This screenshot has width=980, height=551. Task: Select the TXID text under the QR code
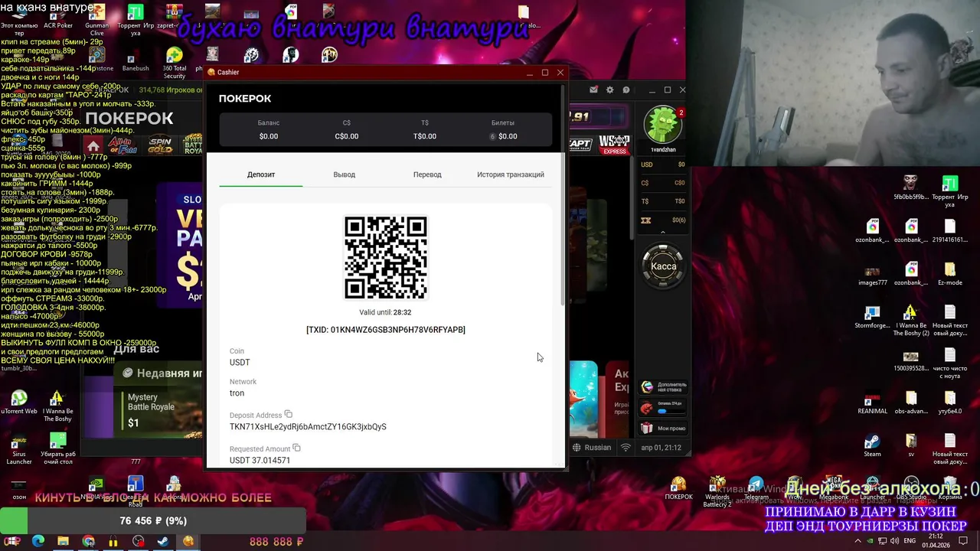pyautogui.click(x=386, y=330)
